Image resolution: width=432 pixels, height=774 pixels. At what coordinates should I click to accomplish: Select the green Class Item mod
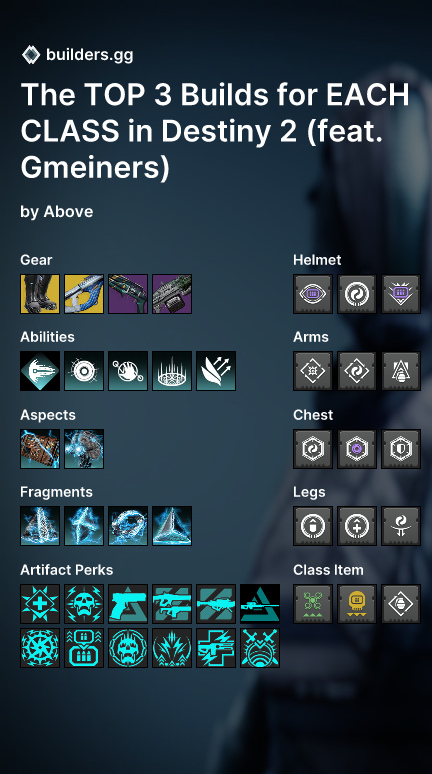pyautogui.click(x=313, y=604)
